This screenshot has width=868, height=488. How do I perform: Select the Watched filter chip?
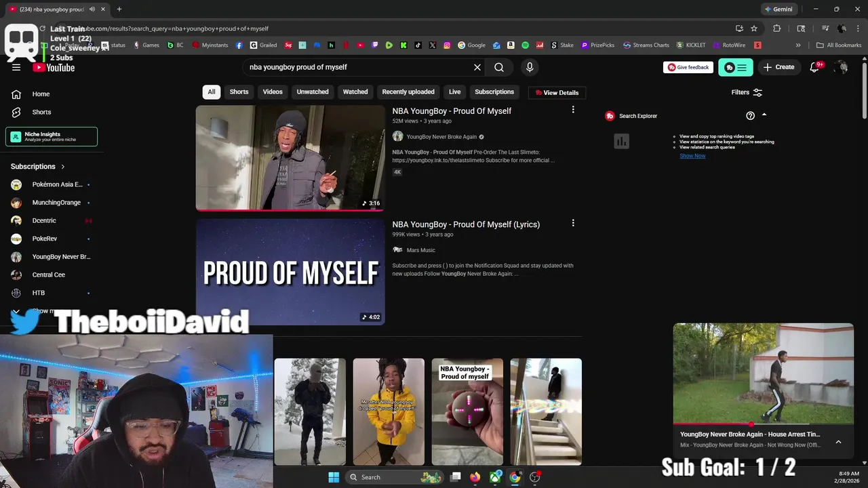355,92
